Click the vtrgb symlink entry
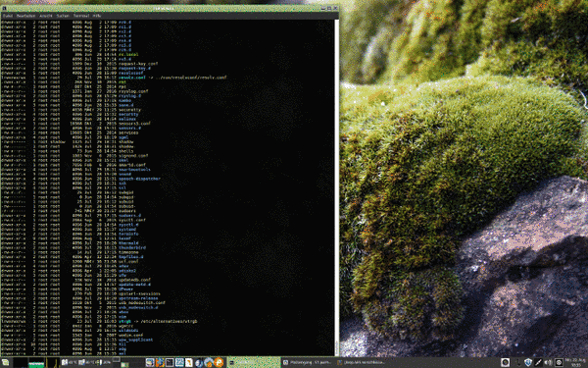 point(124,322)
